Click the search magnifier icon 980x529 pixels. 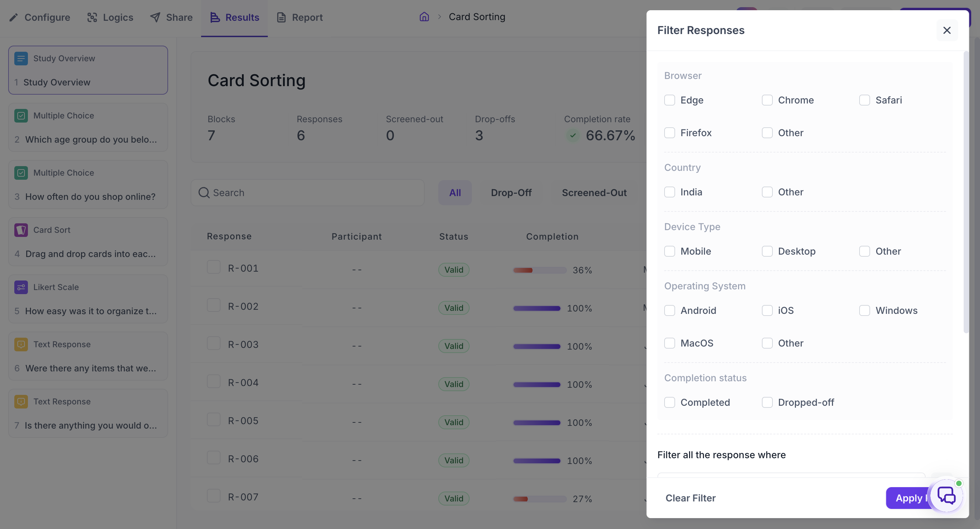pos(204,193)
